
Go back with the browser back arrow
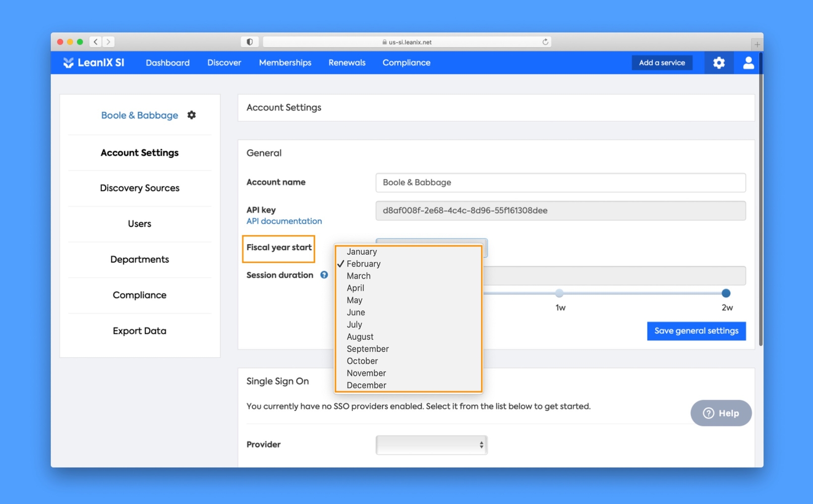[x=96, y=42]
